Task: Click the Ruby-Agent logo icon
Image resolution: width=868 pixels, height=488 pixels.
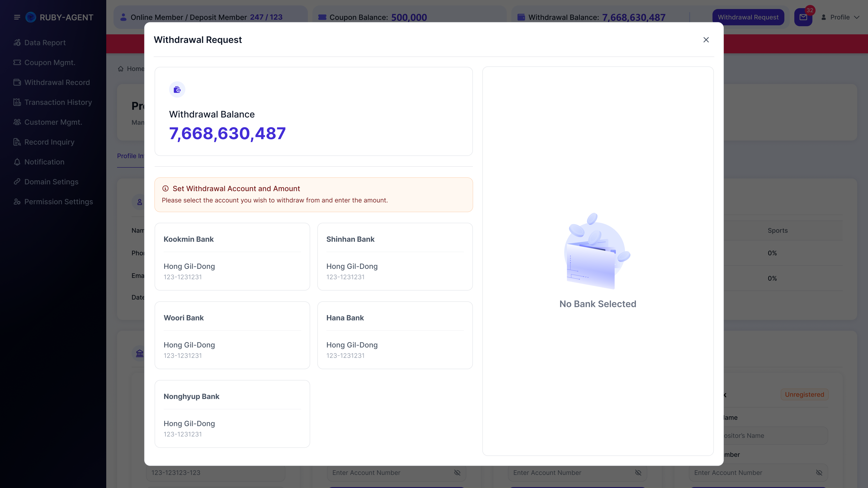Action: click(31, 17)
